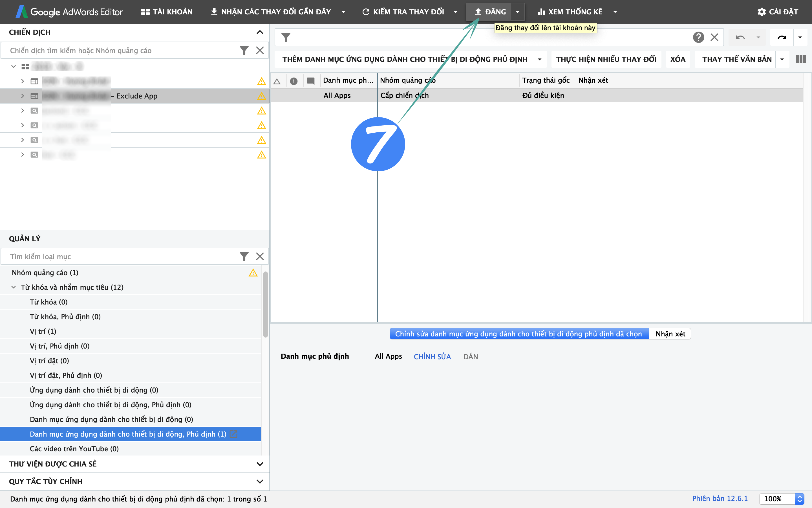
Task: Select Chỉnh sửa danh mục tab
Action: point(519,334)
